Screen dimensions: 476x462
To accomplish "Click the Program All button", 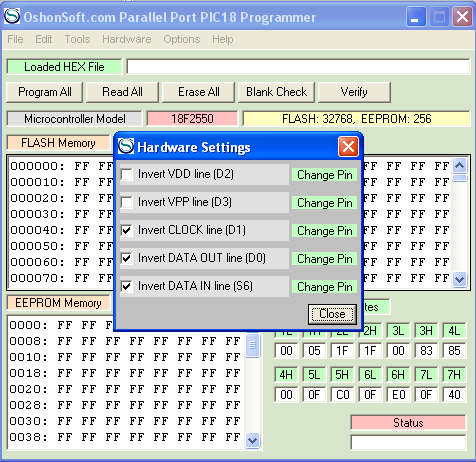I will (45, 92).
